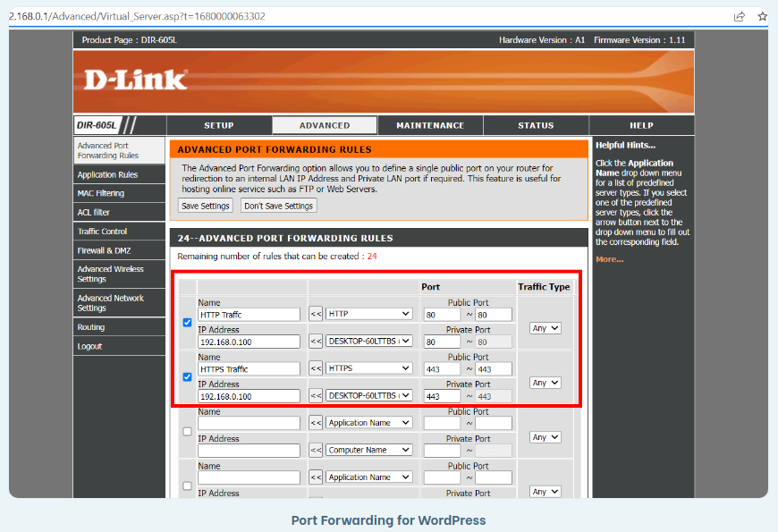Click the HTTP Traffic name field
Screen dimensions: 778x532
tap(249, 315)
